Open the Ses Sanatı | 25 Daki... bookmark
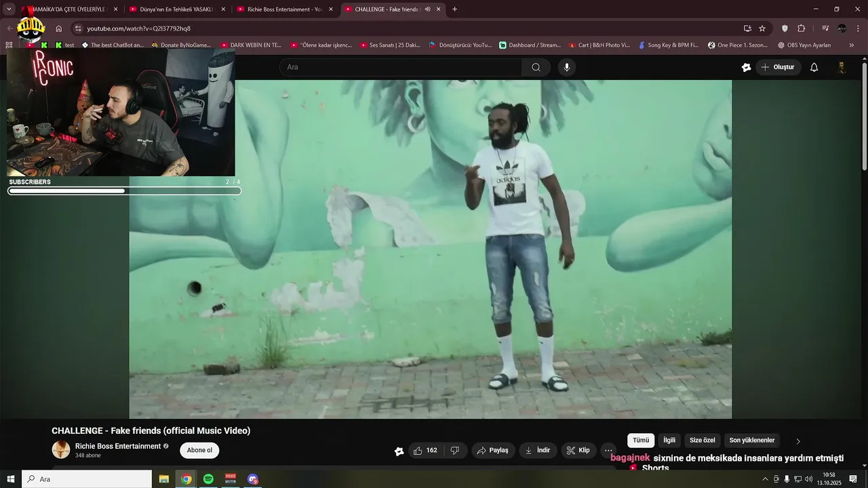The image size is (868, 488). pos(390,45)
